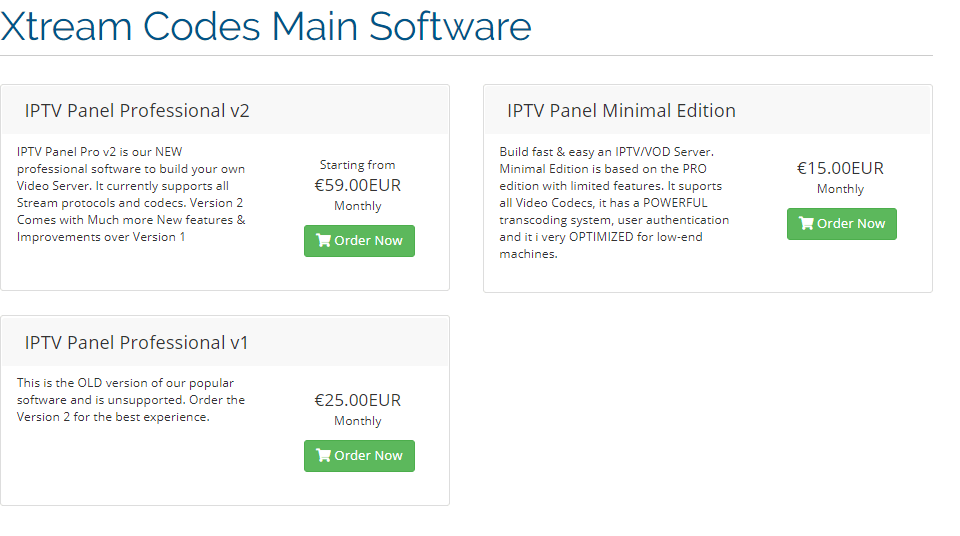Order the IPTV Panel Minimal Edition plan
Viewport: 960px width, 536px height.
tap(842, 224)
